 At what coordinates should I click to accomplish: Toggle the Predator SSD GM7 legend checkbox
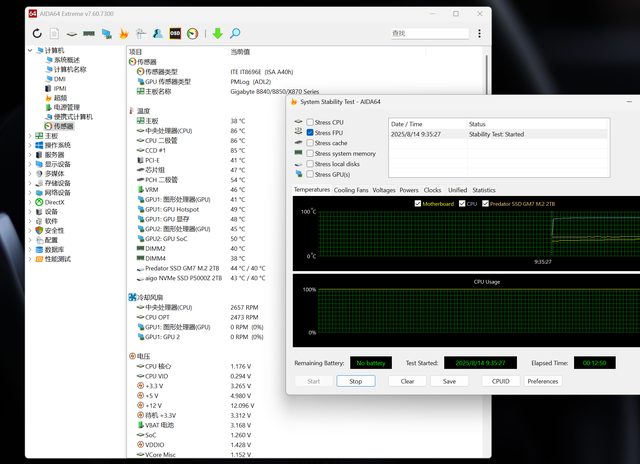tap(485, 204)
